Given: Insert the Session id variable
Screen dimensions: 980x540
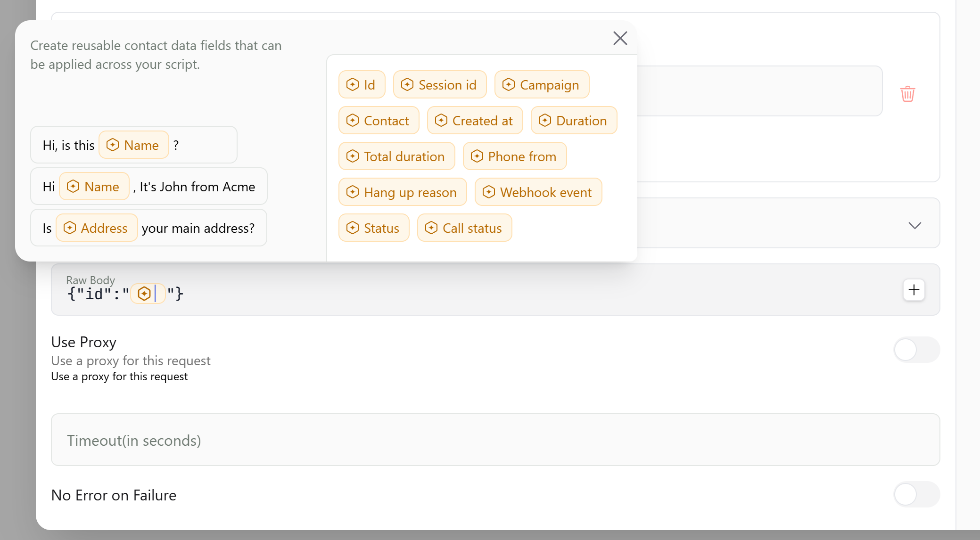Looking at the screenshot, I should [x=440, y=84].
